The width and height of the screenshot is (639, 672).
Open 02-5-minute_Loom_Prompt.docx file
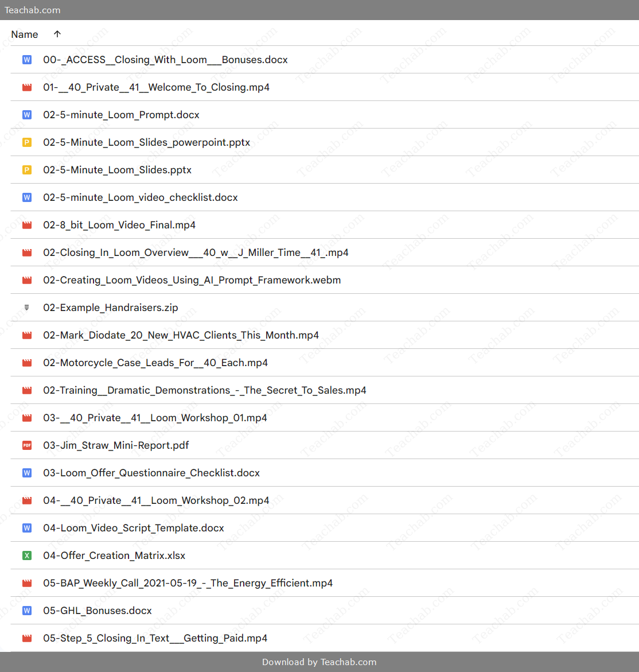point(121,115)
